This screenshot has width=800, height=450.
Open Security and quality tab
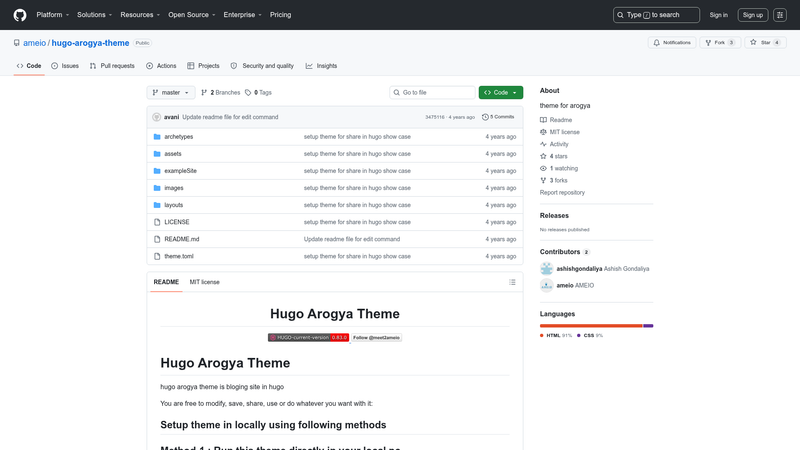(x=262, y=66)
